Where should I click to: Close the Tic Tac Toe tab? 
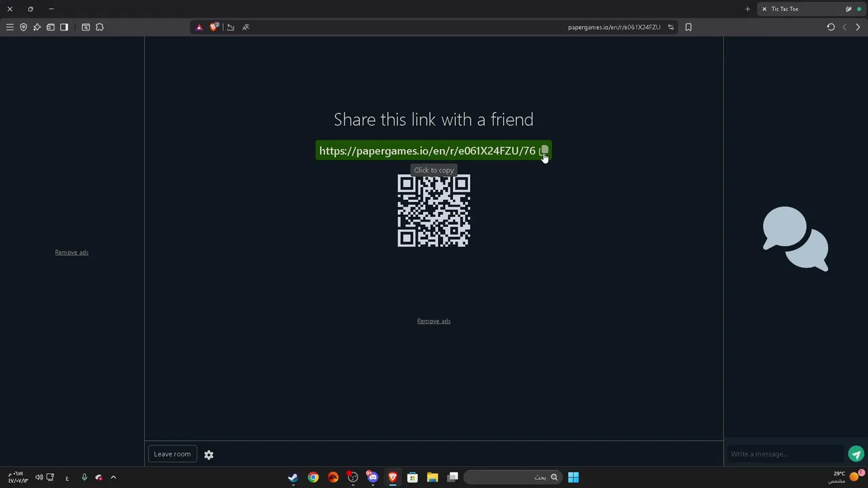[764, 9]
